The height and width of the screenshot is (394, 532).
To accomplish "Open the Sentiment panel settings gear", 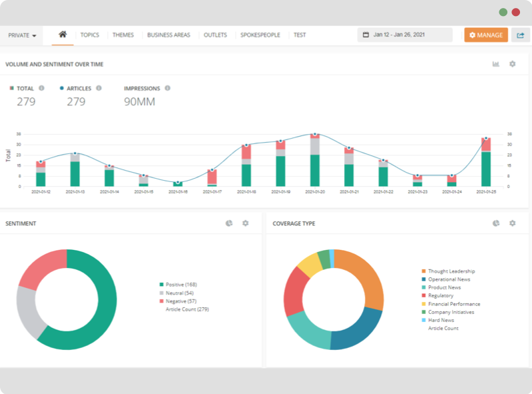I will [x=245, y=223].
